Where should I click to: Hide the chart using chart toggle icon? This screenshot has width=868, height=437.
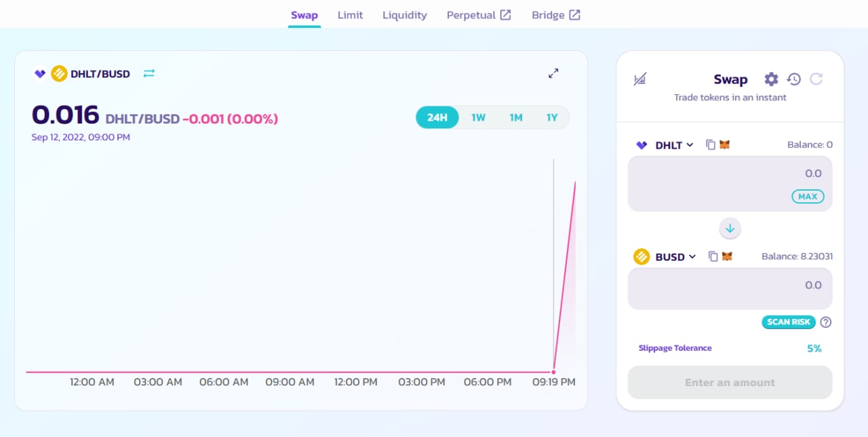coord(639,79)
